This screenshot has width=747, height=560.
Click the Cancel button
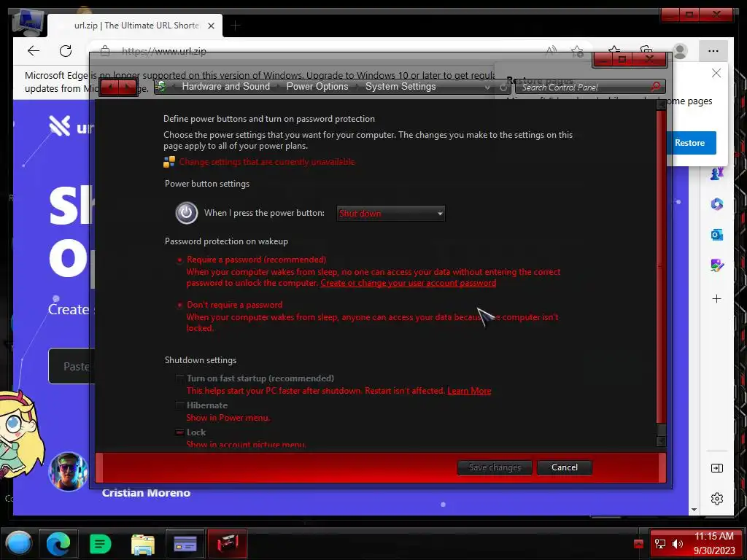click(565, 467)
